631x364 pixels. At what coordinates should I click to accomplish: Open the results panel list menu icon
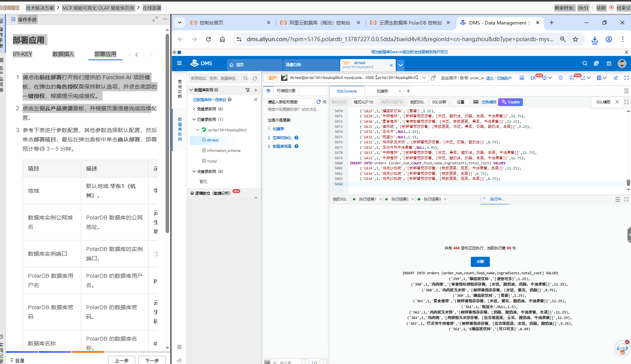(x=618, y=199)
